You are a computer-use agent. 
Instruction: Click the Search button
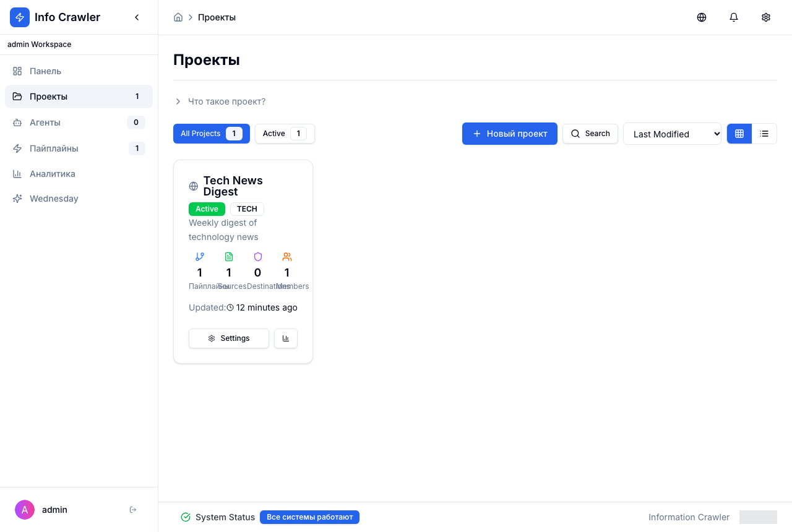tap(590, 134)
